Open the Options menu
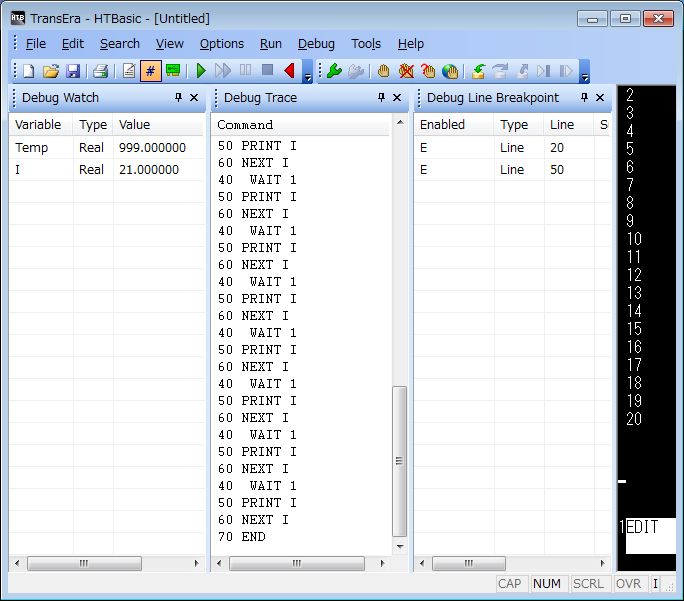Image resolution: width=684 pixels, height=601 pixels. tap(222, 44)
